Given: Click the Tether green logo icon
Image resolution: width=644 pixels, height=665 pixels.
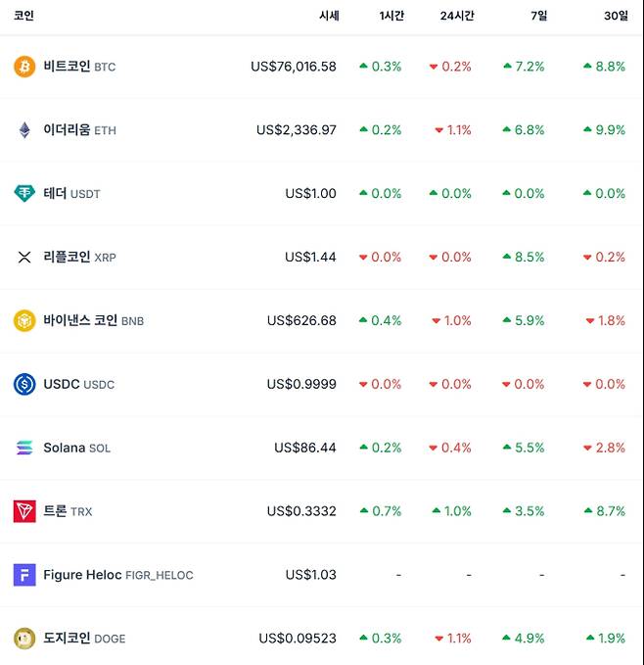Looking at the screenshot, I should 24,194.
